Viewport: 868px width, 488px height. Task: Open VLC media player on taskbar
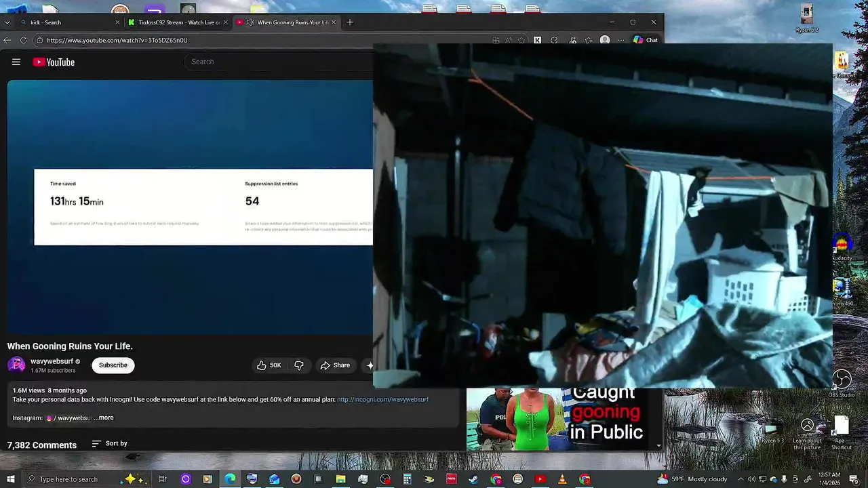pyautogui.click(x=562, y=479)
